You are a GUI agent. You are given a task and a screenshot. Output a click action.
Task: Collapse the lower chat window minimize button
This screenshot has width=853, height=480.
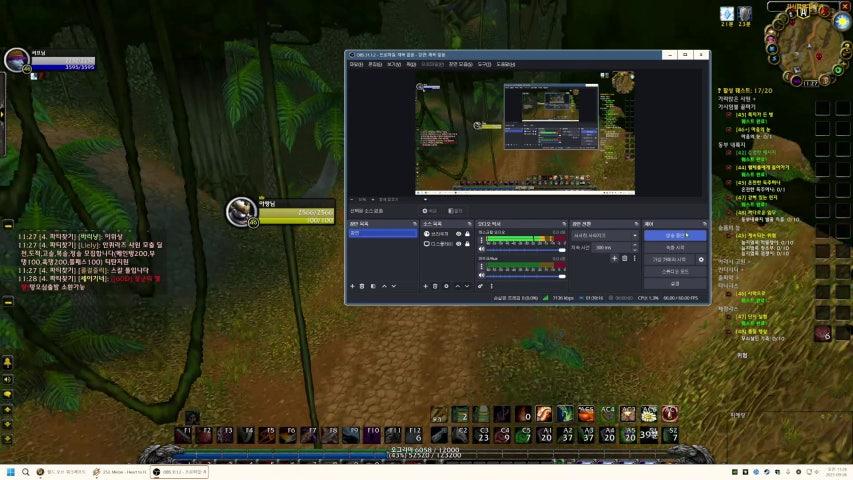click(8, 301)
